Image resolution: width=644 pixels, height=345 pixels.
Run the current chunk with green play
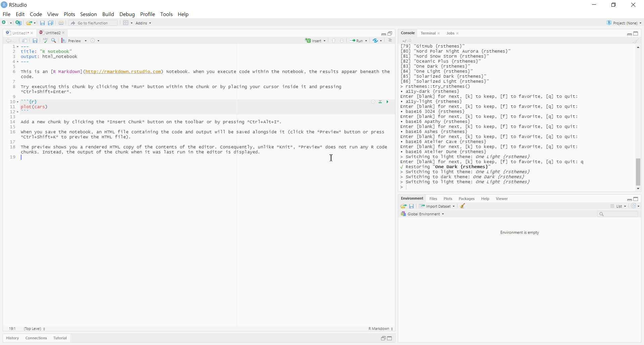387,102
